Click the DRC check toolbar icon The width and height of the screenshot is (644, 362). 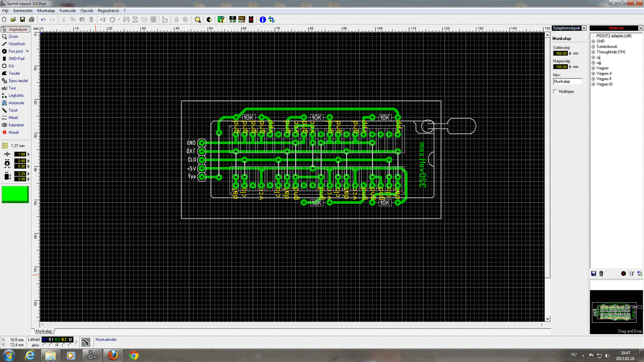click(242, 20)
